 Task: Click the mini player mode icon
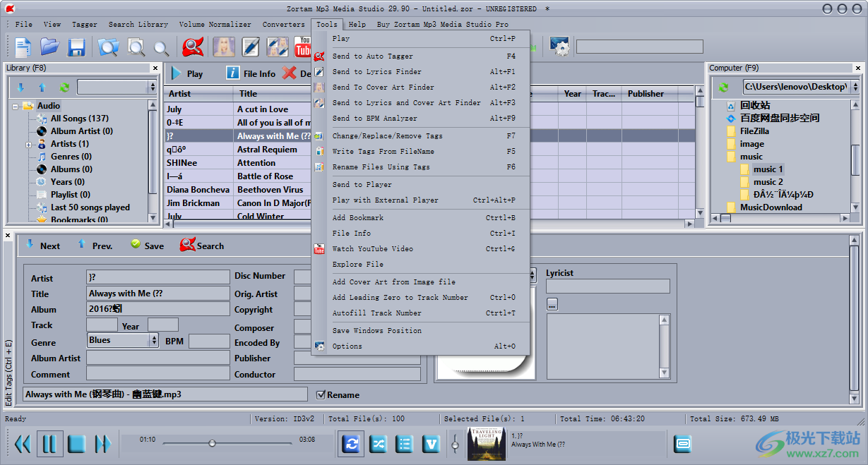click(x=683, y=444)
